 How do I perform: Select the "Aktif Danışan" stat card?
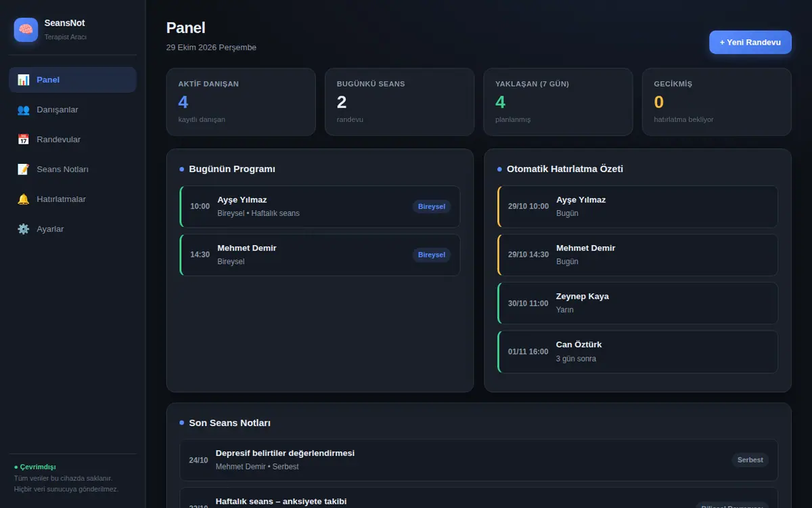tap(241, 102)
